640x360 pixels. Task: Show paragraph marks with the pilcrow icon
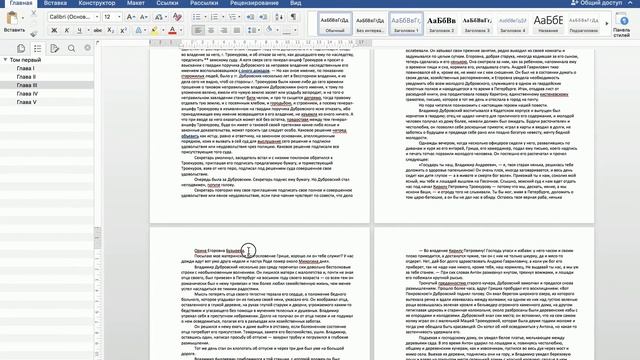click(293, 17)
